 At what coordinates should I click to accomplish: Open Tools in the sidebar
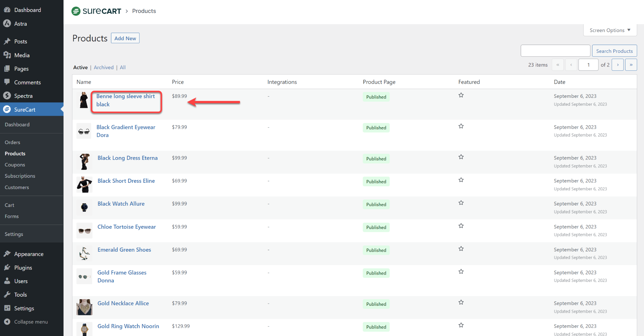[20, 295]
